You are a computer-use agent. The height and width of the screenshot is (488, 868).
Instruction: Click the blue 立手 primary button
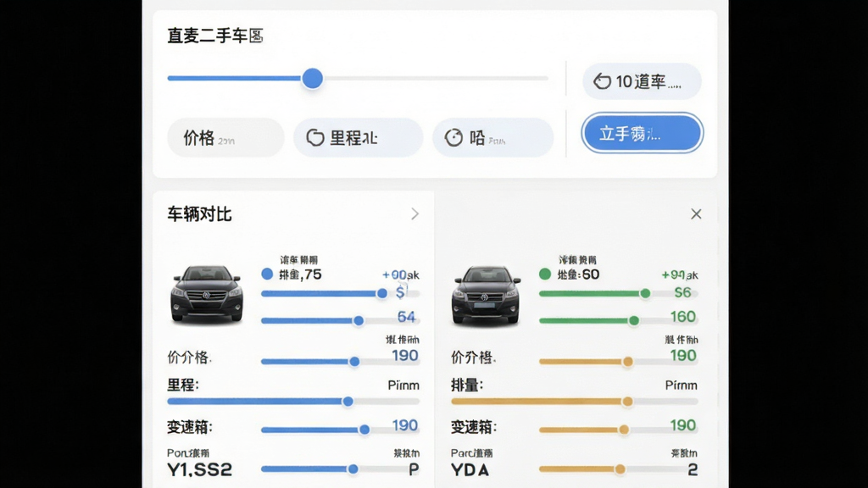point(642,133)
